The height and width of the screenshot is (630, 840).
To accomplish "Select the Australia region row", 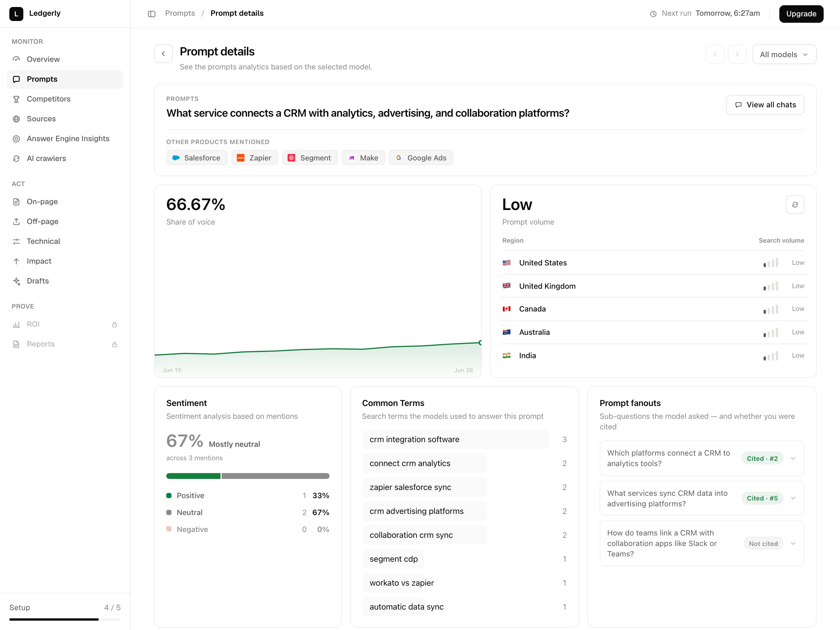I will [653, 332].
